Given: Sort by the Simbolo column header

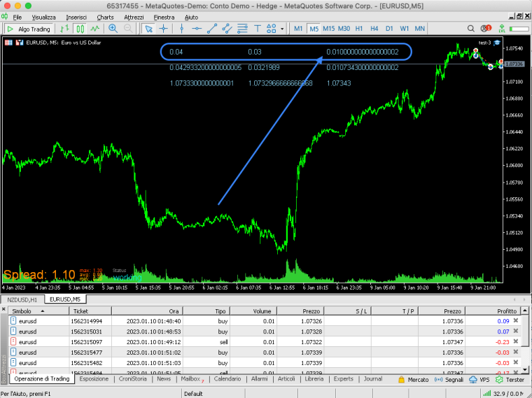Looking at the screenshot, I should click(38, 311).
